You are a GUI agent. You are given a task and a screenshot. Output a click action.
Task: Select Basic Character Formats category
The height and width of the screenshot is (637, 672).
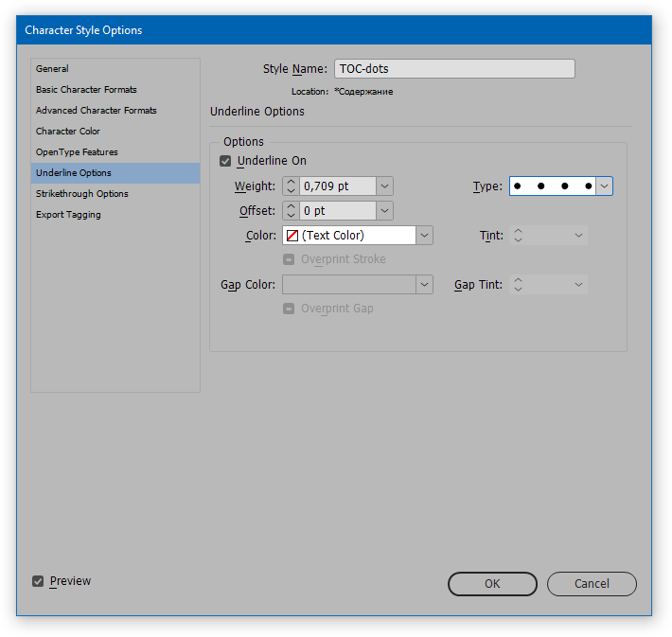(x=115, y=90)
